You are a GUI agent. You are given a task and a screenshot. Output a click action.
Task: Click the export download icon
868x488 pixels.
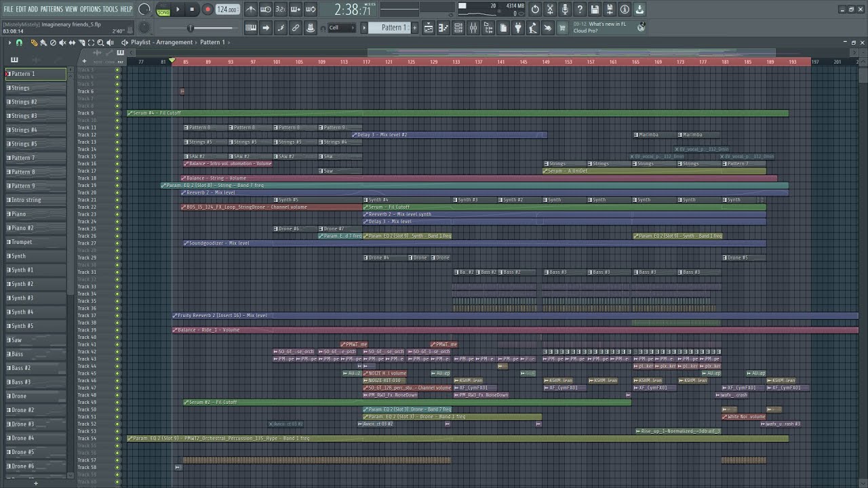(x=639, y=9)
